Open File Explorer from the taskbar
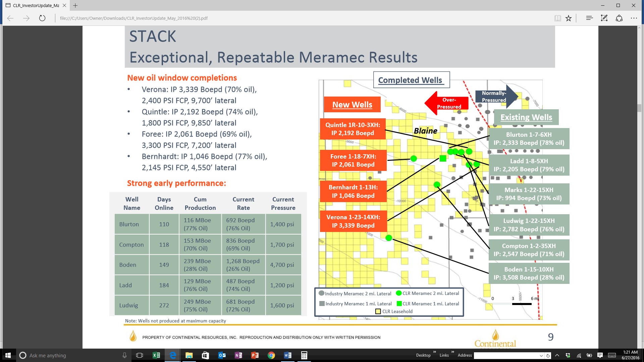644x362 pixels. (189, 355)
